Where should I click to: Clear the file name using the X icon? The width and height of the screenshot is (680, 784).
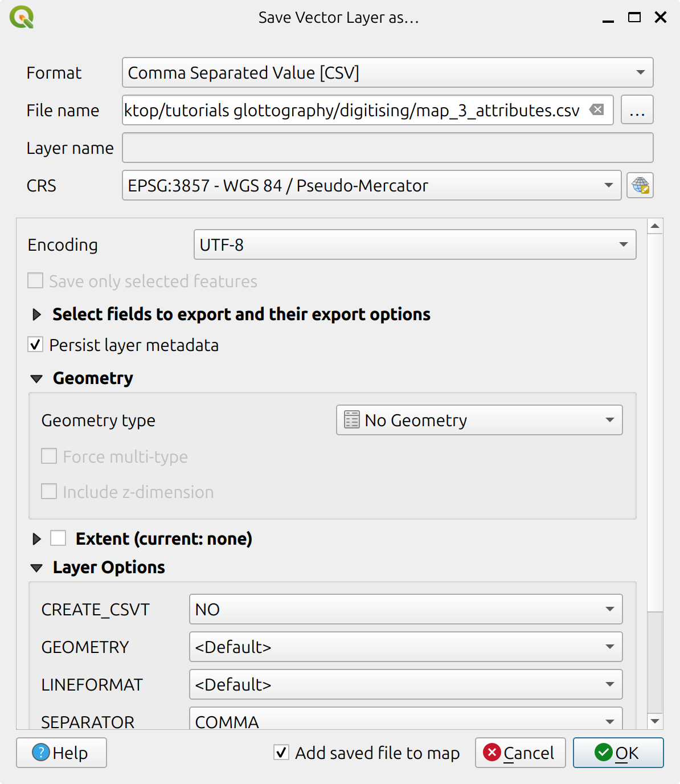coord(596,110)
